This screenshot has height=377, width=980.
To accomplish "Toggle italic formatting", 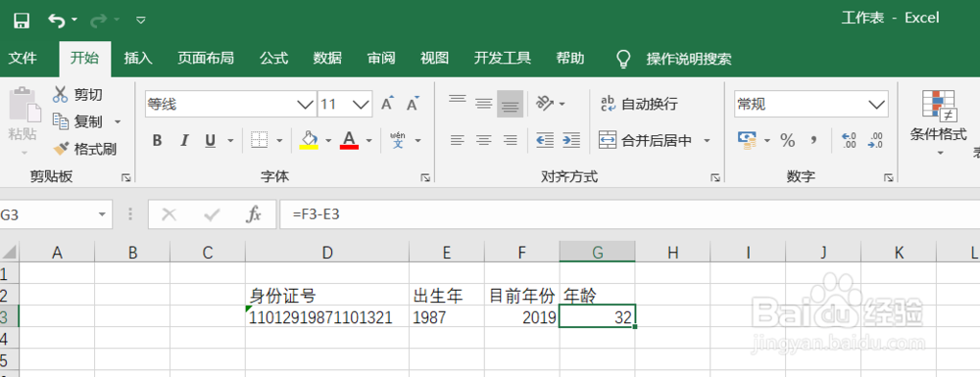I will tap(184, 140).
